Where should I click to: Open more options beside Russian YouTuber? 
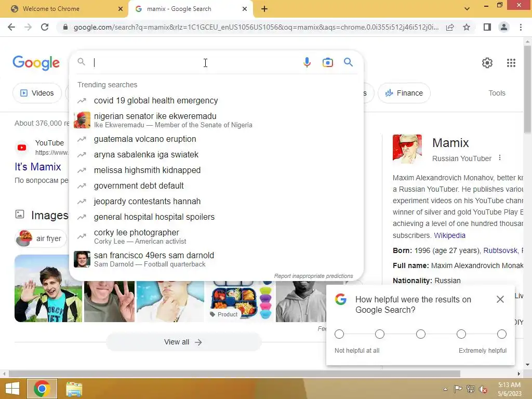(x=499, y=158)
